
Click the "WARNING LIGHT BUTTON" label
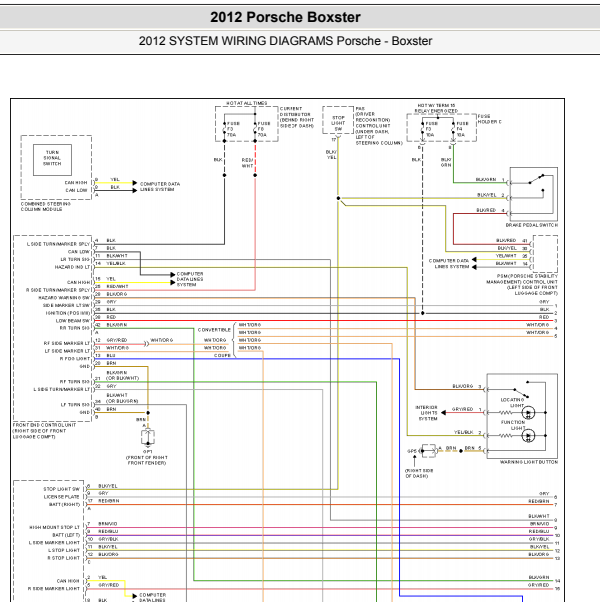tap(529, 462)
